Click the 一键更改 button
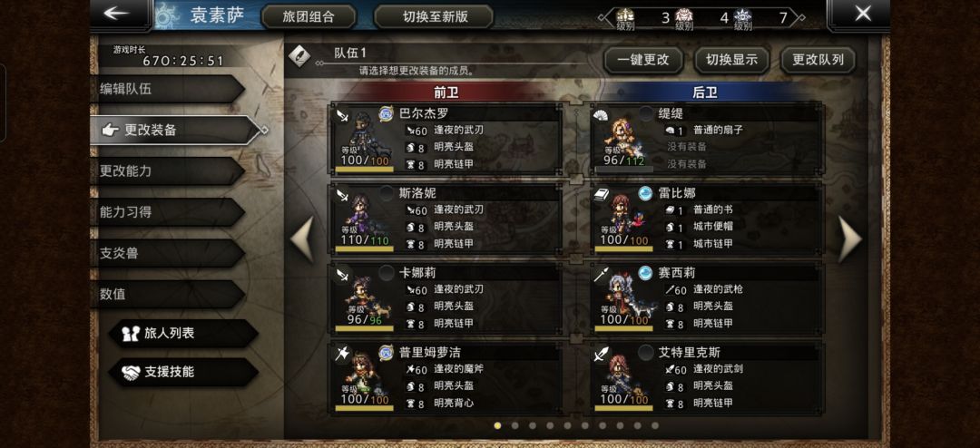980x448 pixels. (643, 60)
